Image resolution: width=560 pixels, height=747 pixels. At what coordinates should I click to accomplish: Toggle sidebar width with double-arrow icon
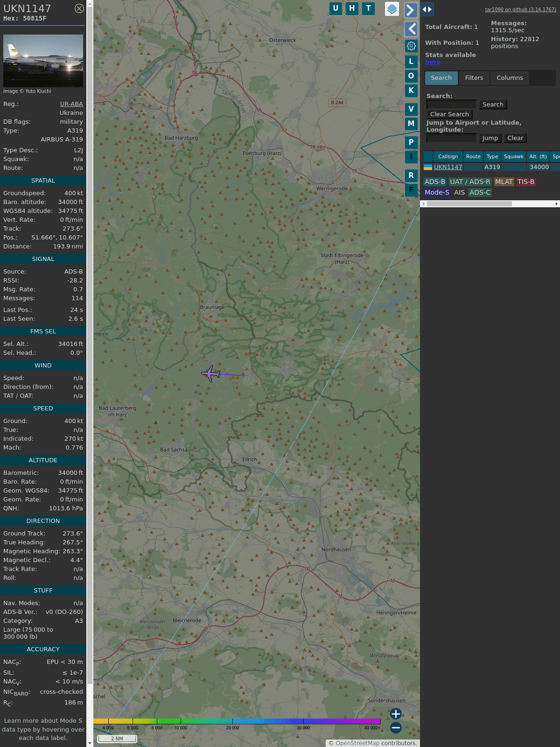[x=427, y=9]
